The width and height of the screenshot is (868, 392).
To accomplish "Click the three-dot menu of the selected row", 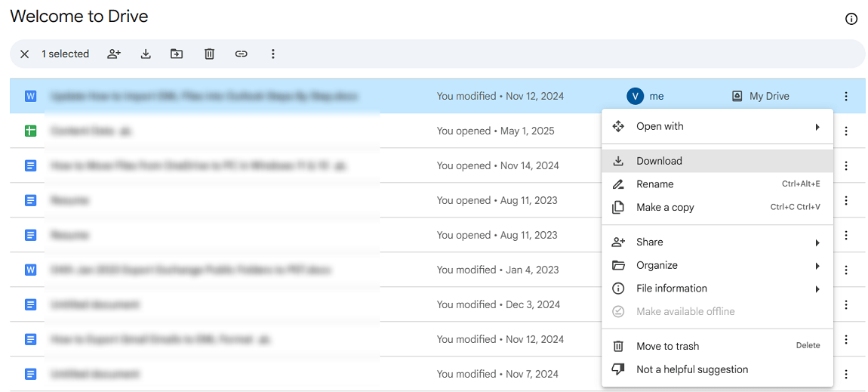I will click(846, 97).
